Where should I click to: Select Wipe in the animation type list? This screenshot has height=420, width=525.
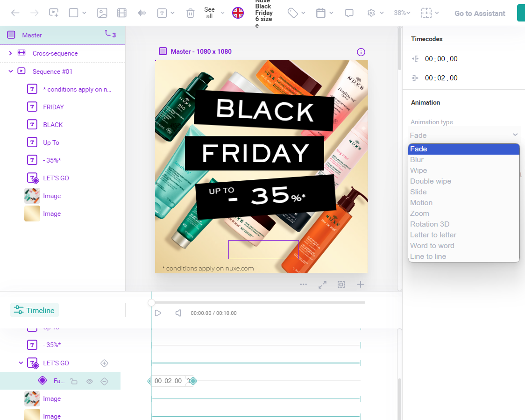click(x=464, y=170)
